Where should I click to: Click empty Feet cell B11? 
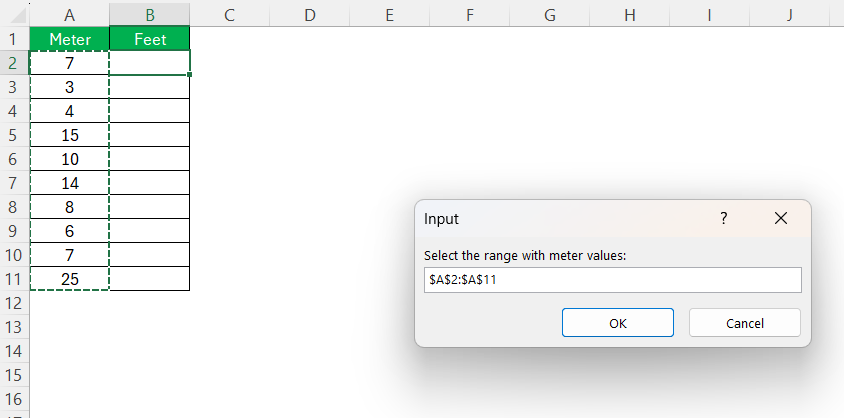150,279
